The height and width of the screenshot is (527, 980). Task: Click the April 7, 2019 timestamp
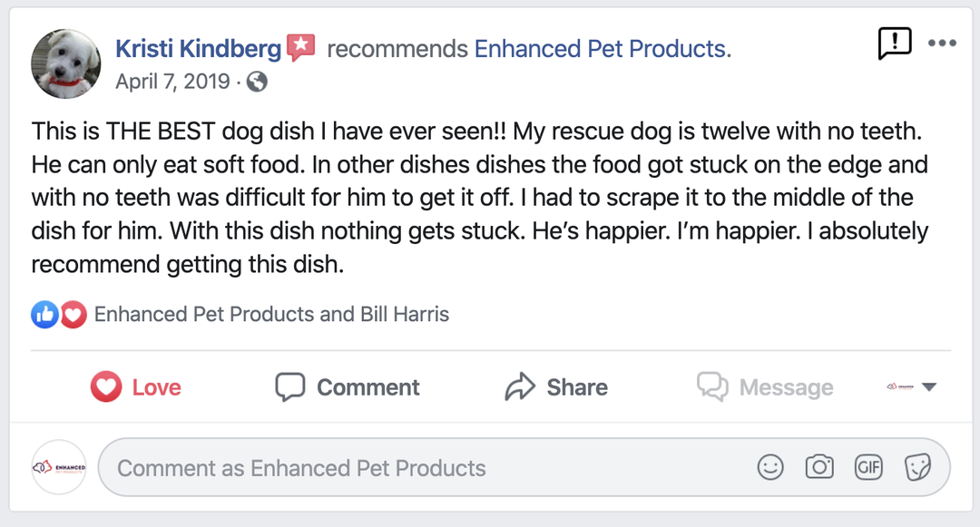click(x=172, y=82)
